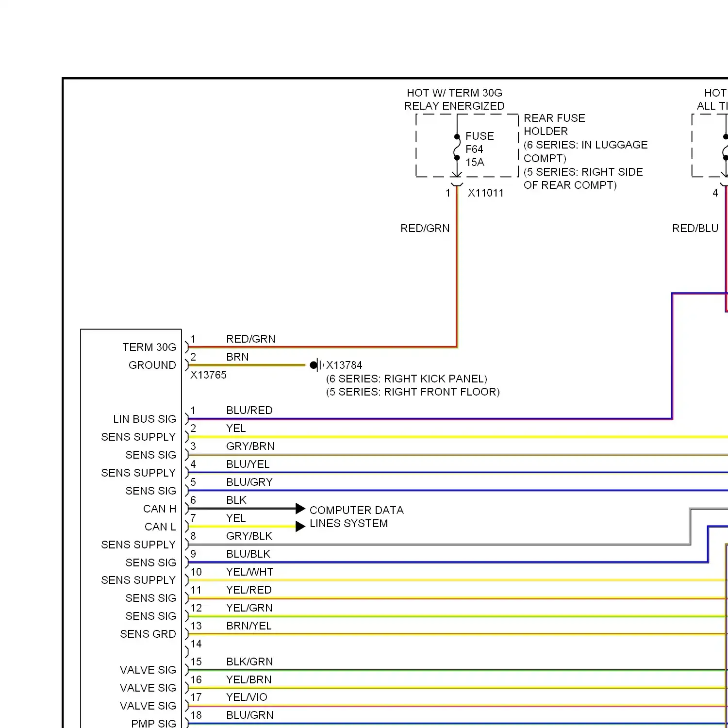
Task: Click the YEL/RED wire label
Action: pos(248,590)
